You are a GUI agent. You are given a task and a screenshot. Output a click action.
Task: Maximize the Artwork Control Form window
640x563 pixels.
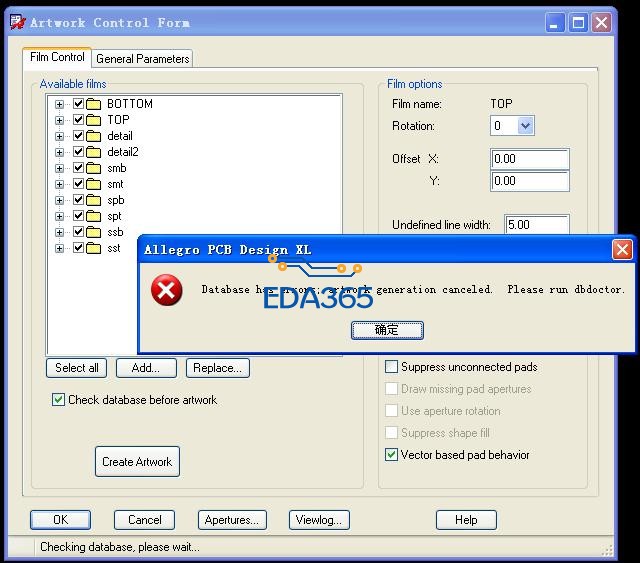(578, 22)
